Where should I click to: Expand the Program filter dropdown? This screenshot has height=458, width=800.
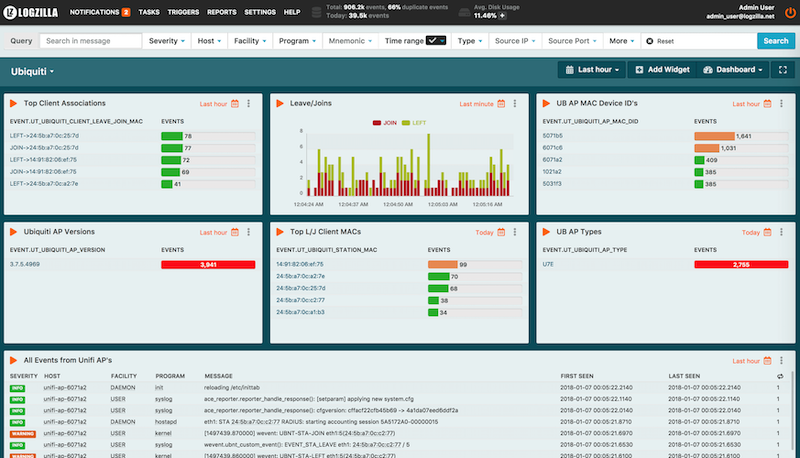[297, 41]
